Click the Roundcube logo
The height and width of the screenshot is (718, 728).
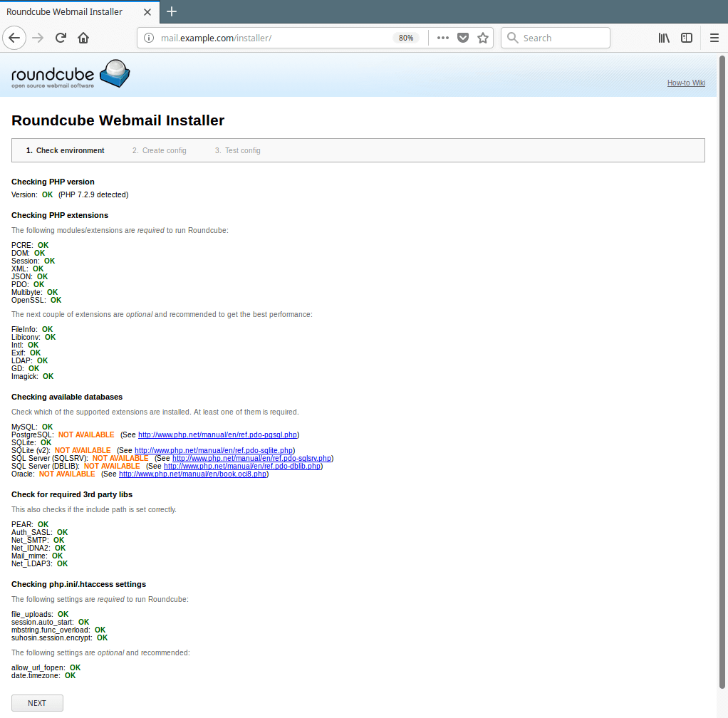(71, 75)
